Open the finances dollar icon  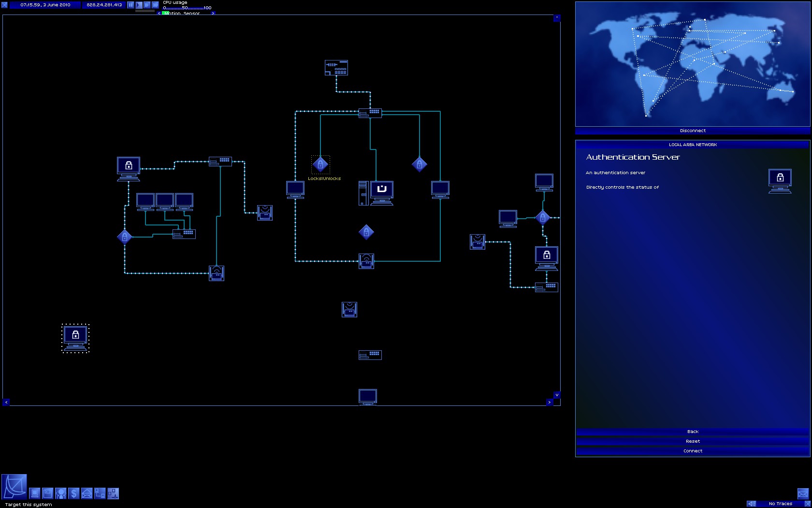pos(74,493)
